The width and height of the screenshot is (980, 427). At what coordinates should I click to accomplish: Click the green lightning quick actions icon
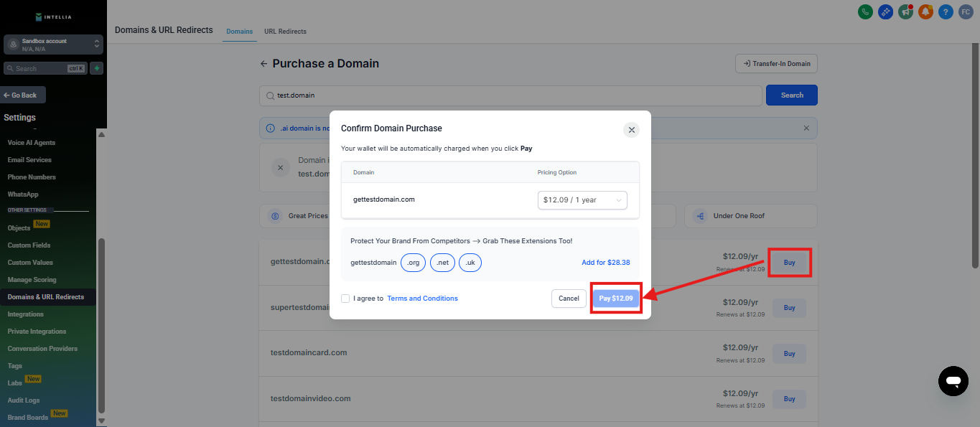click(x=96, y=68)
